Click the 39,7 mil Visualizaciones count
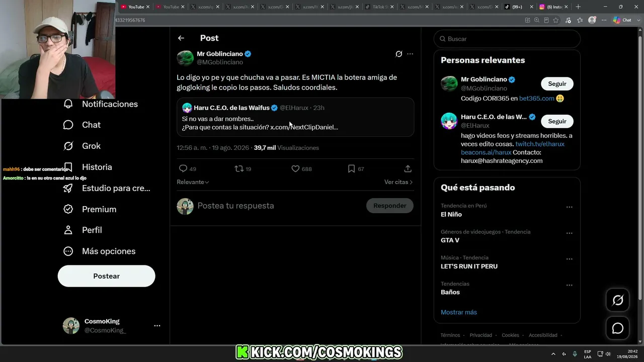The image size is (644, 362). [x=286, y=148]
